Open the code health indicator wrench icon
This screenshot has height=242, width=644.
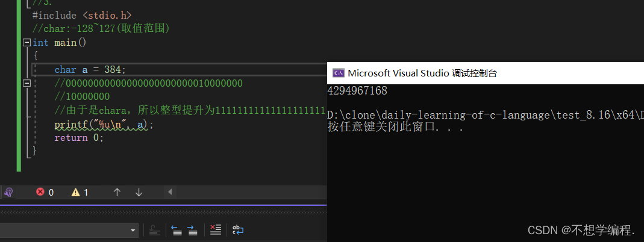tap(8, 191)
